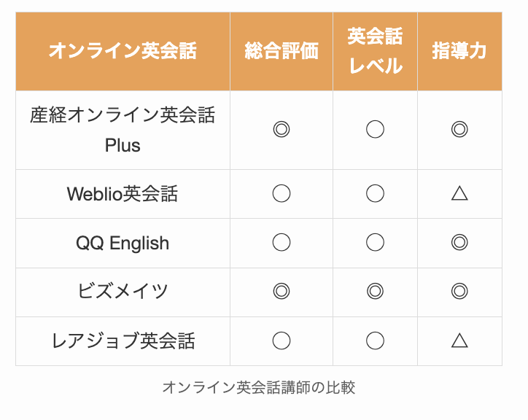This screenshot has width=528, height=420.
Task: Select the レアジョブ英会話 row label
Action: 123,341
